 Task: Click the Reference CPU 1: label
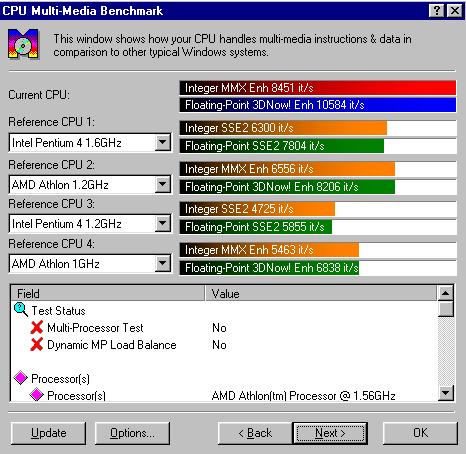(x=51, y=122)
